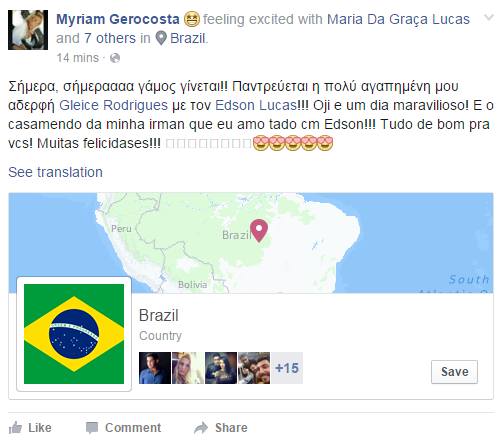Click the excited feeling emoji icon
This screenshot has width=502, height=440.
192,19
